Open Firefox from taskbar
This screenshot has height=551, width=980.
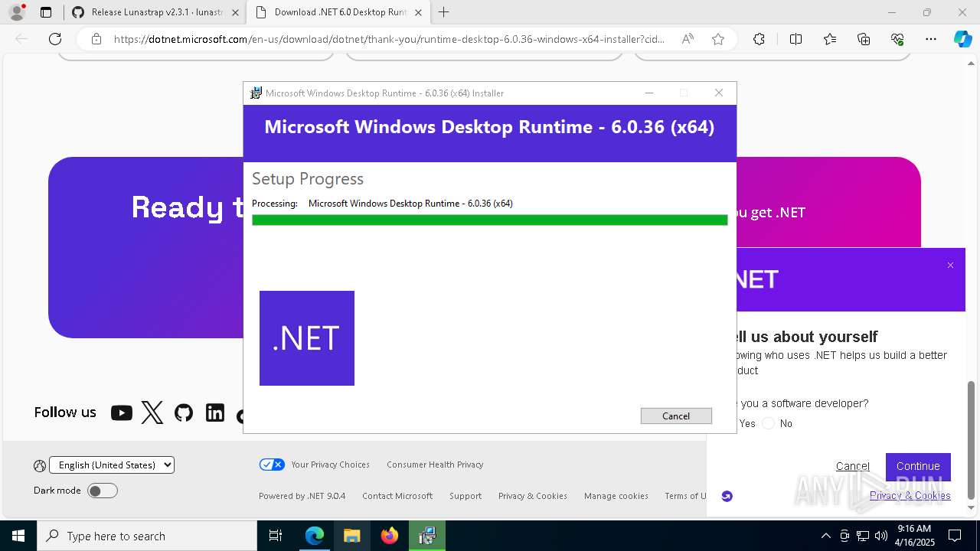click(389, 536)
